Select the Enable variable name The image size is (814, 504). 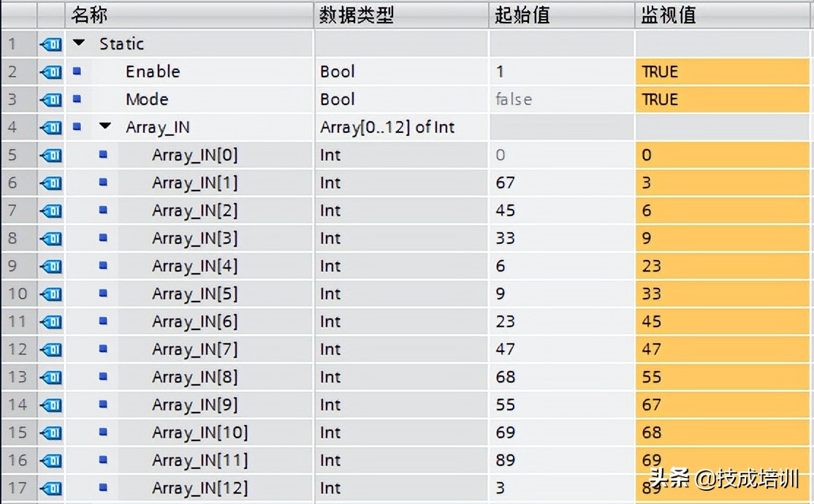point(153,71)
